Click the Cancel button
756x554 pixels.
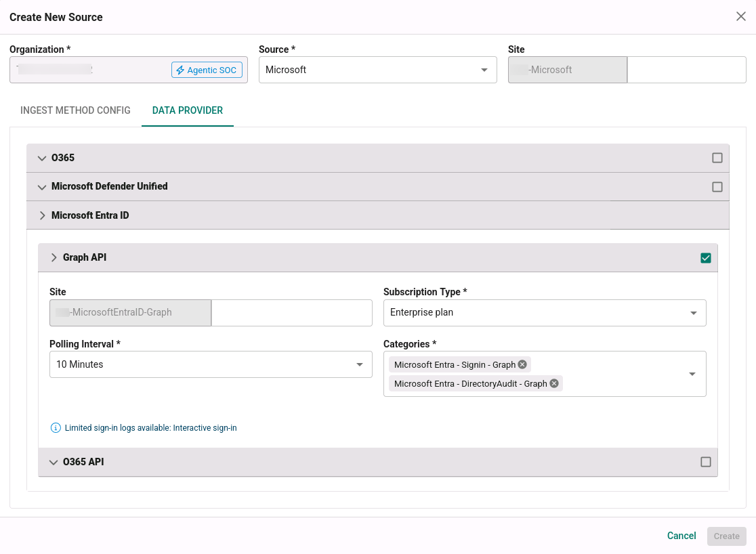[681, 536]
